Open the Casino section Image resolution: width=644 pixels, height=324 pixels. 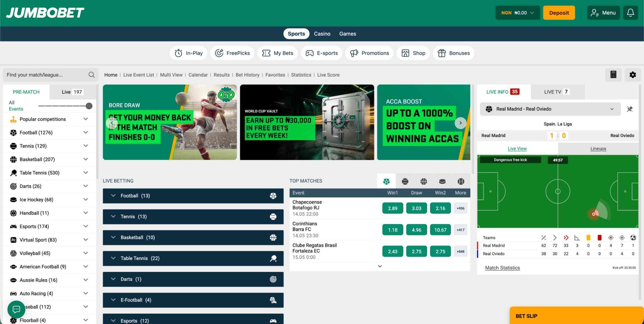322,34
